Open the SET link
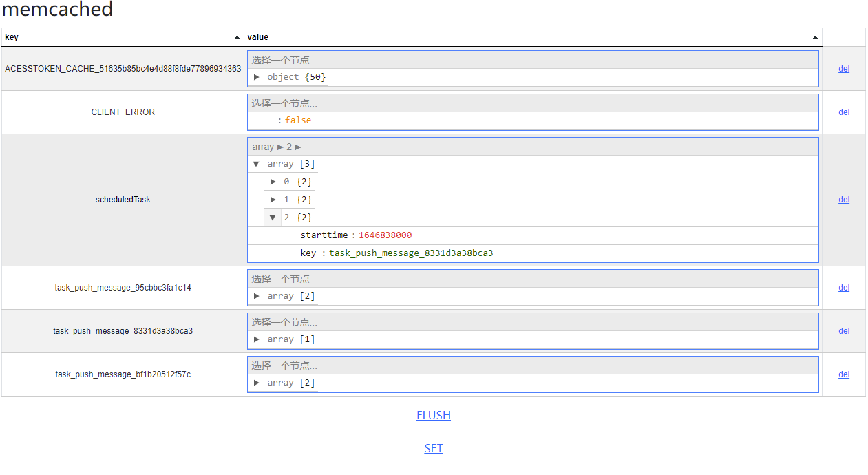Screen dimensions: 868x475 pos(434,448)
